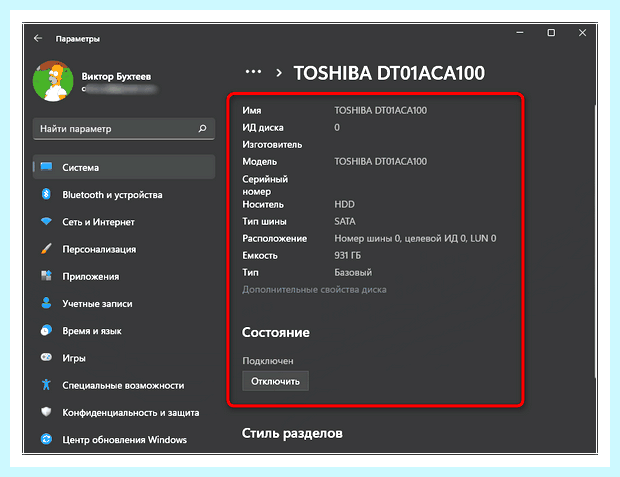Focus the Найти параметр search field
The height and width of the screenshot is (477, 620).
(x=124, y=129)
